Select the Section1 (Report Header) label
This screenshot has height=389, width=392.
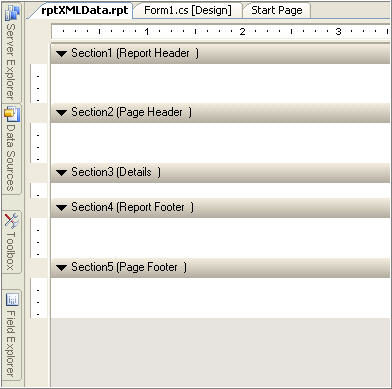[x=135, y=53]
